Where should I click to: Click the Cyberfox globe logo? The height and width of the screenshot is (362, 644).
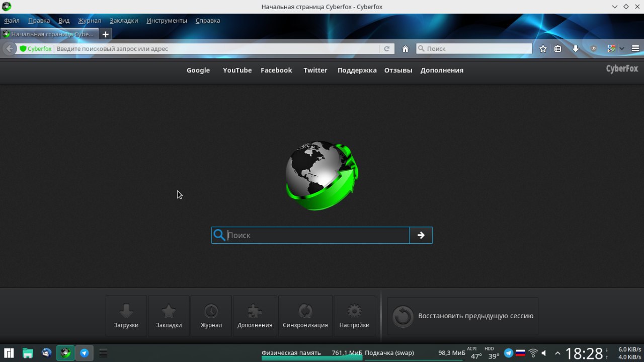point(322,176)
